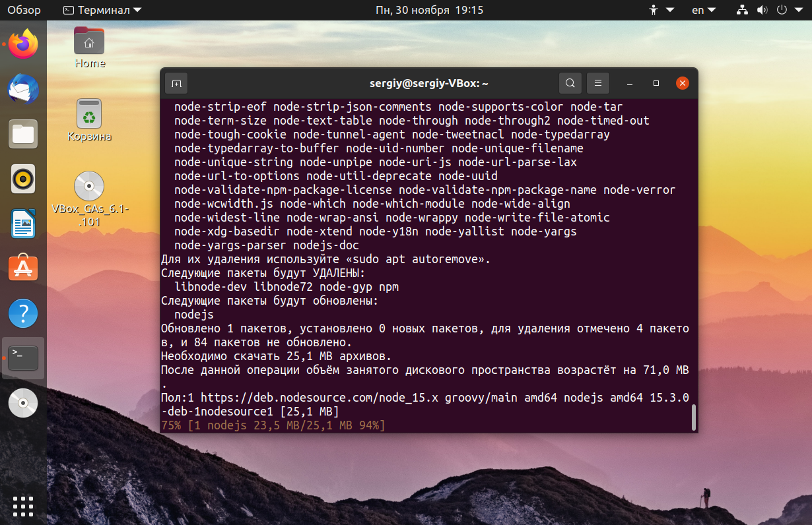The height and width of the screenshot is (525, 812).
Task: Click the 'node-validate-npm-package-license' package name
Action: (x=283, y=189)
